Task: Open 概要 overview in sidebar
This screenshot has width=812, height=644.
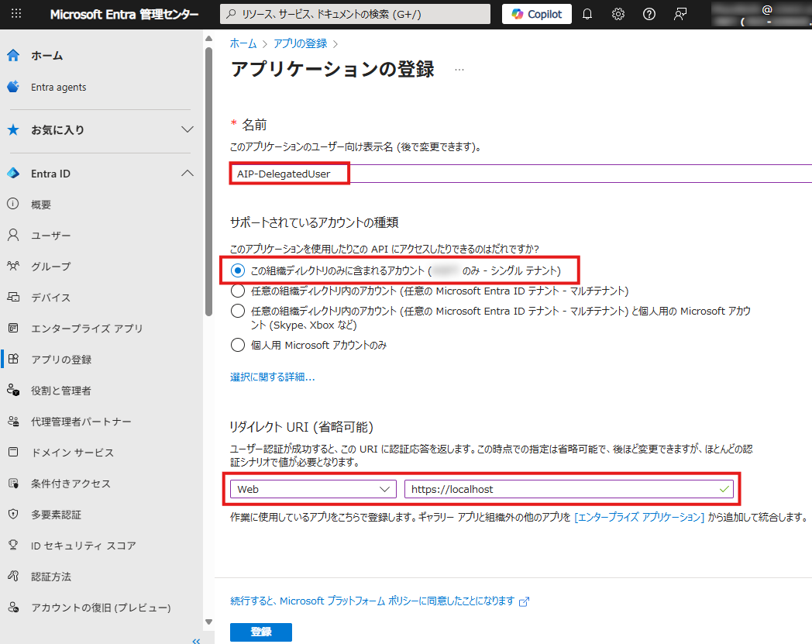Action: (41, 205)
